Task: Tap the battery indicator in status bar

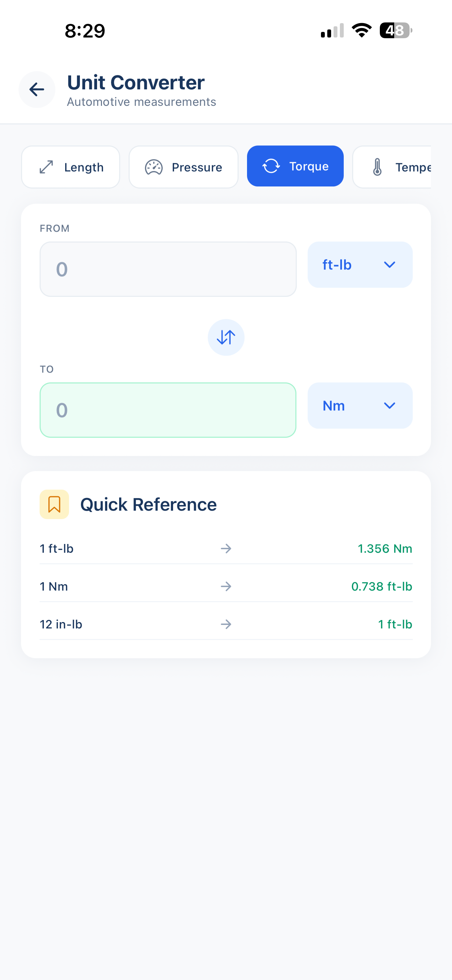Action: pyautogui.click(x=395, y=30)
